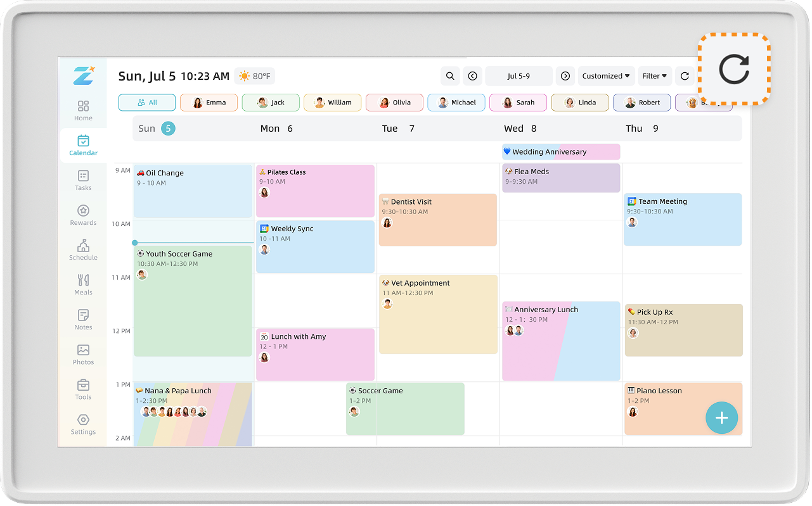Open the Vet Appointment event

[438, 314]
